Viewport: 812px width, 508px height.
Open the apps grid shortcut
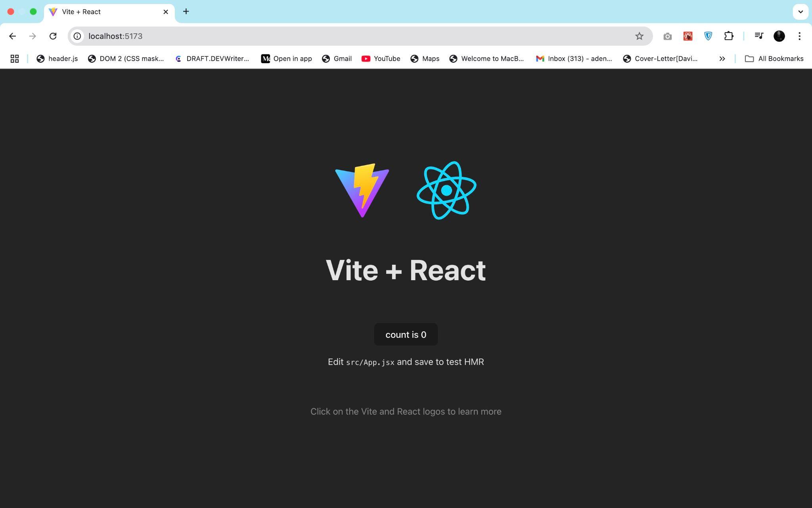pos(15,59)
